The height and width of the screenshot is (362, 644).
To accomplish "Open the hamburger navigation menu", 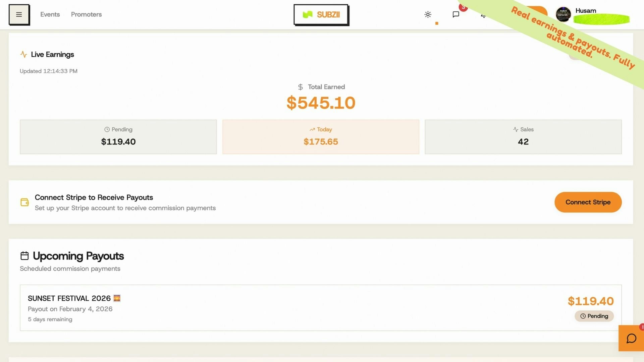I will (19, 14).
